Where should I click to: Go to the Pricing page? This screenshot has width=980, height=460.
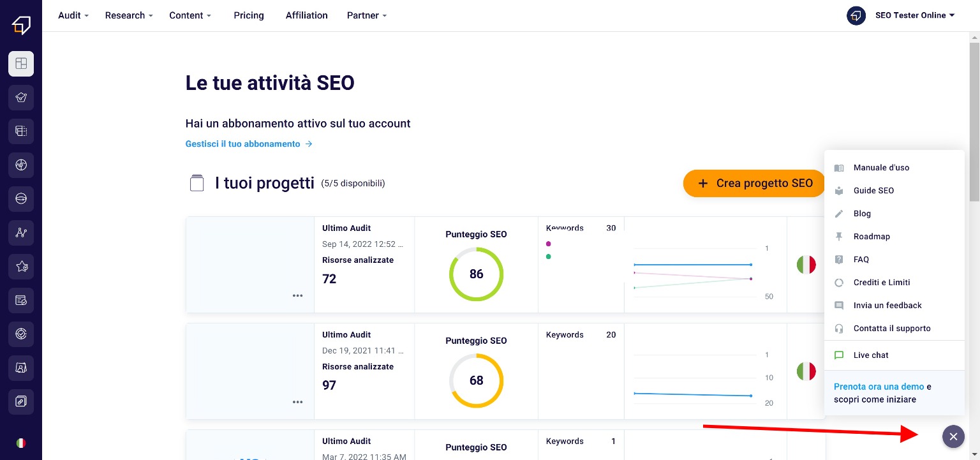coord(249,15)
